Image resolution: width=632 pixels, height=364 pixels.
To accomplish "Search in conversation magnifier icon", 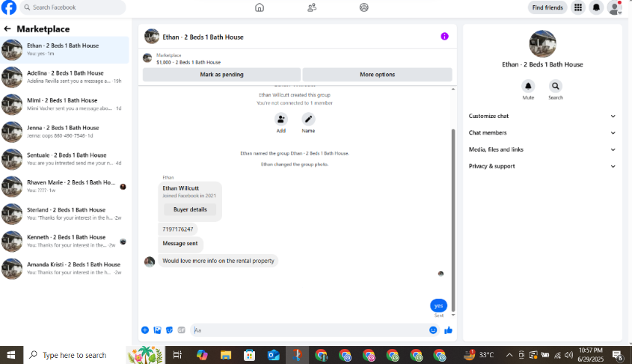I will [556, 86].
